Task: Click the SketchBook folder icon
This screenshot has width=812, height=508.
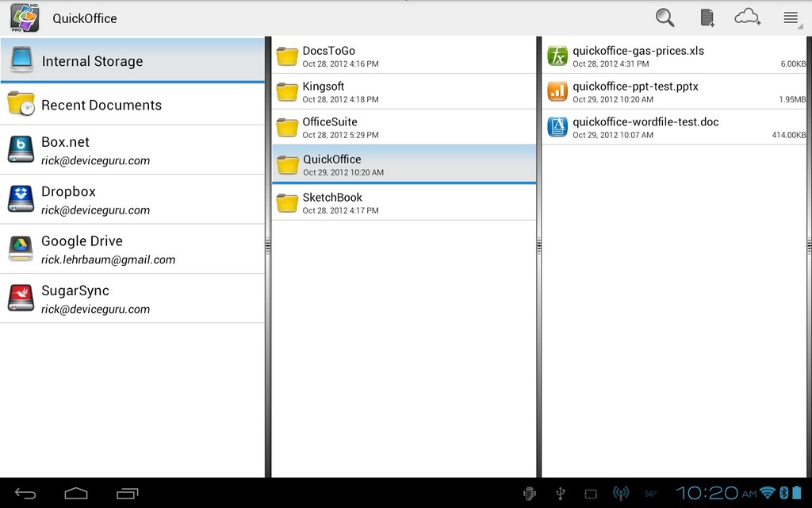Action: pos(287,202)
